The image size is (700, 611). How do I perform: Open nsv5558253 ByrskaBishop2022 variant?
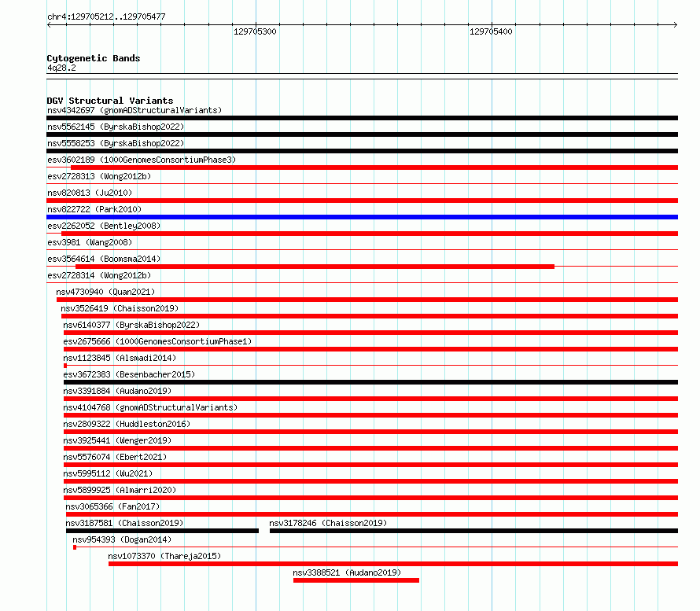tap(116, 143)
